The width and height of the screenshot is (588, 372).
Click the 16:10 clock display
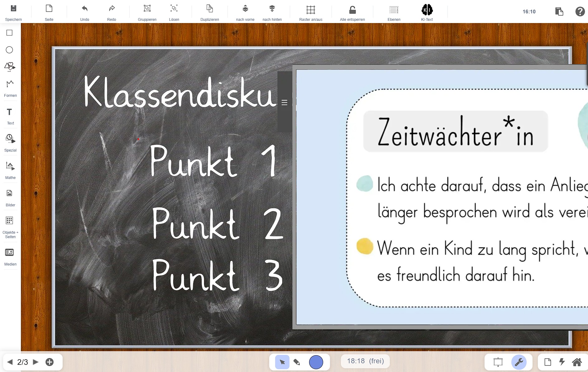[x=529, y=12]
